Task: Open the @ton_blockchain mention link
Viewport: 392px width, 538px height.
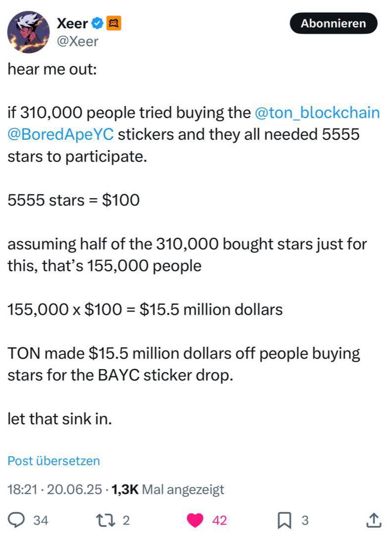Action: point(317,112)
